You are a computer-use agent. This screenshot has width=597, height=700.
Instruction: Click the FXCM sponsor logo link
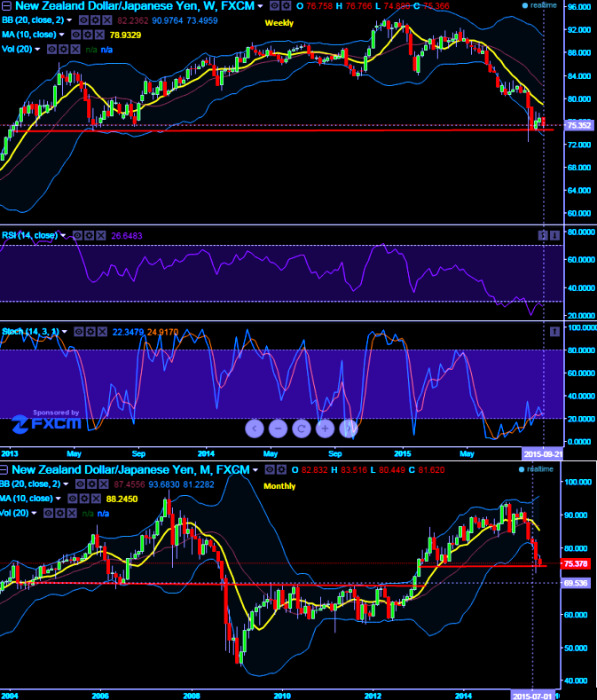[x=47, y=421]
